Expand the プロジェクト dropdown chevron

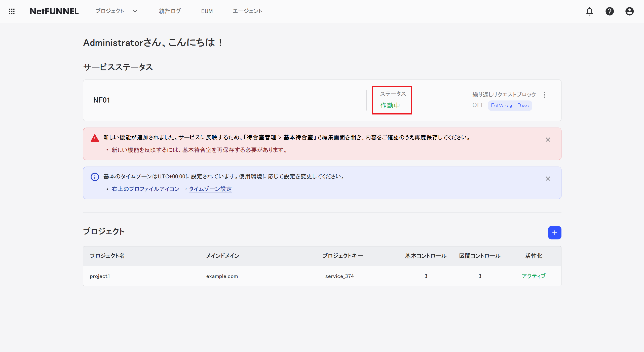tap(135, 11)
